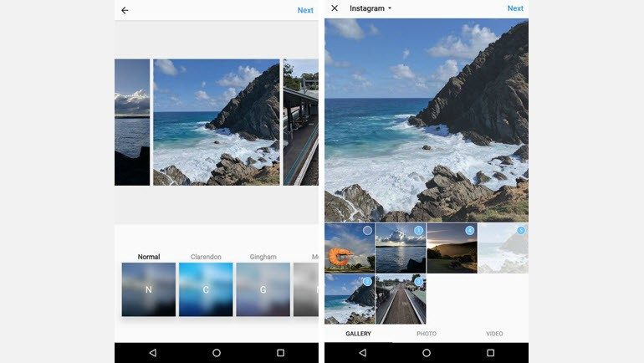
Task: Open the giant shrimp statue gallery thumbnail
Action: (x=350, y=248)
